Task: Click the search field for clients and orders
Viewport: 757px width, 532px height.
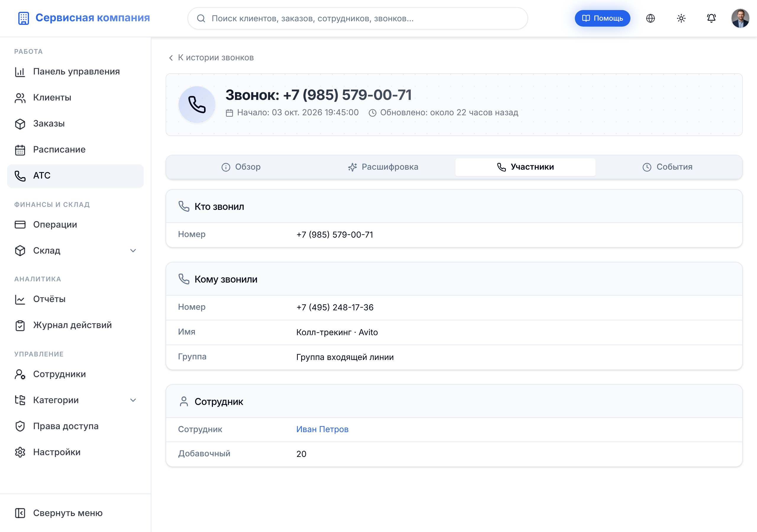Action: click(x=358, y=18)
